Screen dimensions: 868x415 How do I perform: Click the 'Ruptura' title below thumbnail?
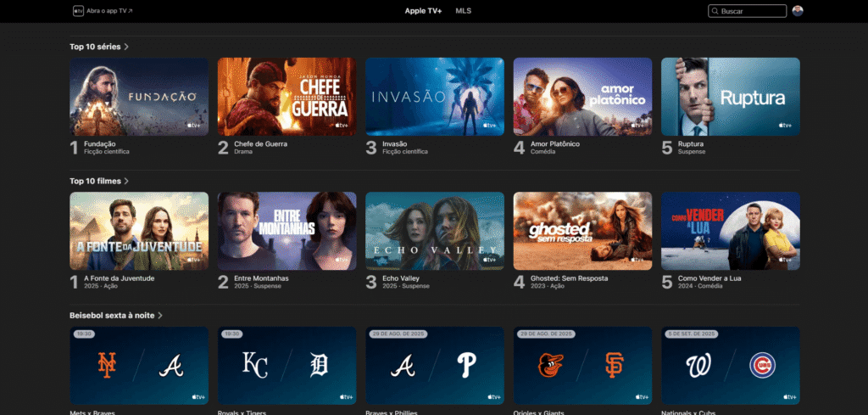point(691,144)
